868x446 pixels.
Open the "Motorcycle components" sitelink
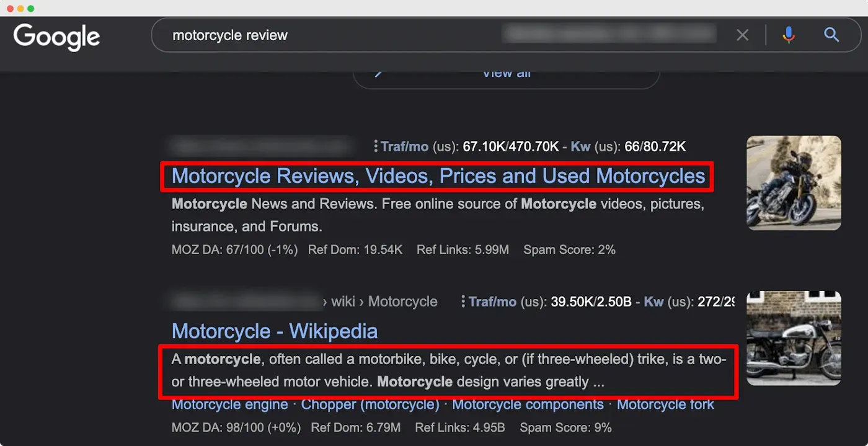pyautogui.click(x=528, y=404)
